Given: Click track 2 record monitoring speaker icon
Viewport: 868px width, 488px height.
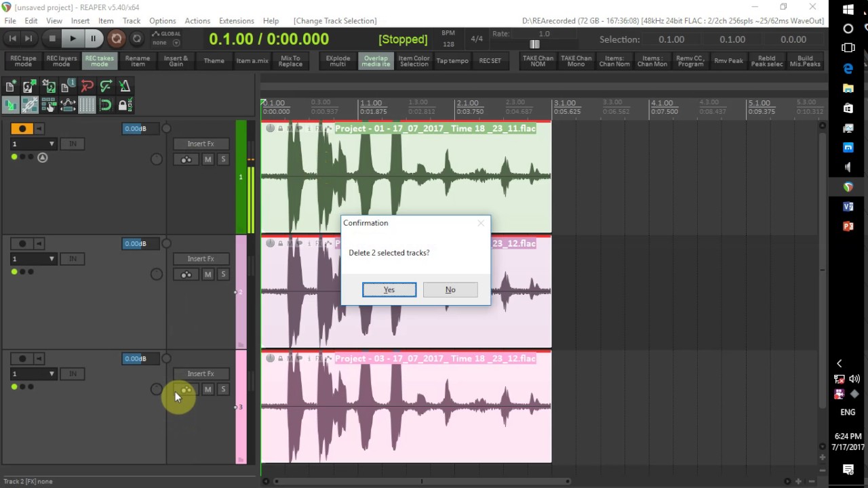Looking at the screenshot, I should pos(39,244).
